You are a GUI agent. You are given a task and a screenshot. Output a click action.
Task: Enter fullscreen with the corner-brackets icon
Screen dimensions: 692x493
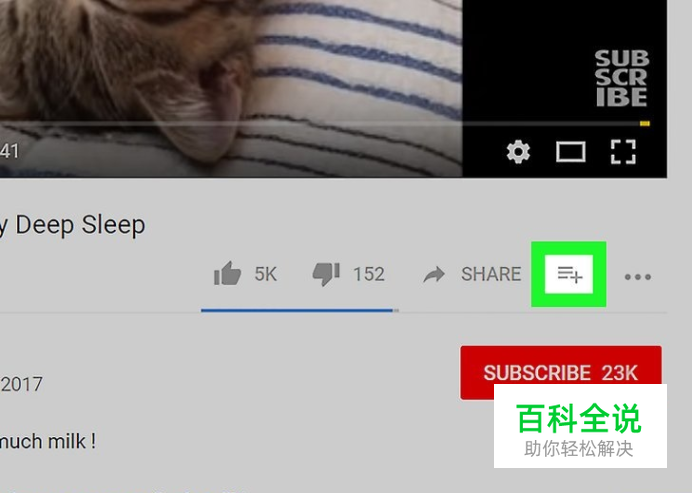pyautogui.click(x=623, y=152)
